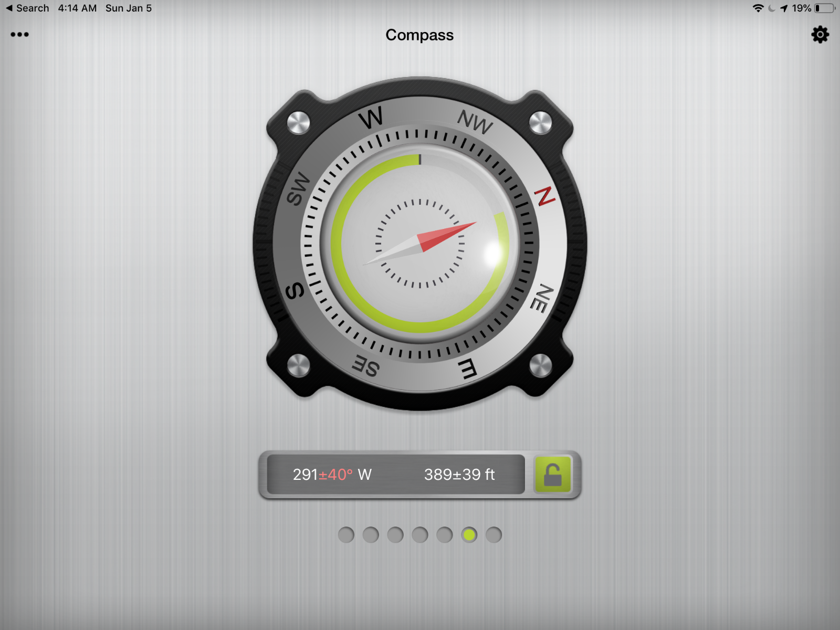The image size is (840, 630).
Task: Switch to the fifth page dot
Action: [x=445, y=535]
